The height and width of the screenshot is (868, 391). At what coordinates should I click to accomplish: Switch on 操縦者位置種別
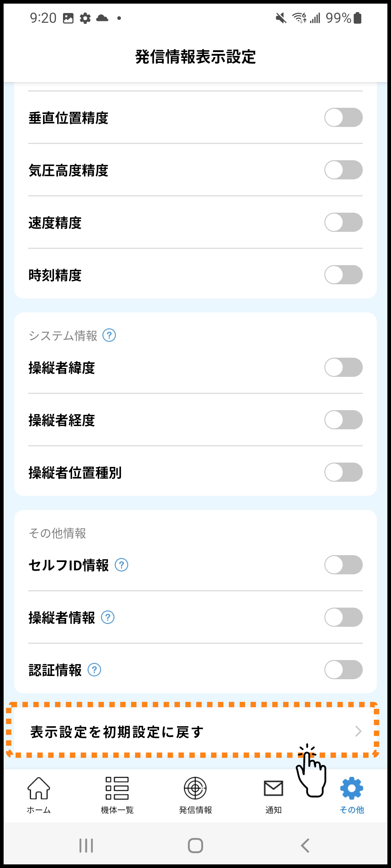click(x=343, y=472)
